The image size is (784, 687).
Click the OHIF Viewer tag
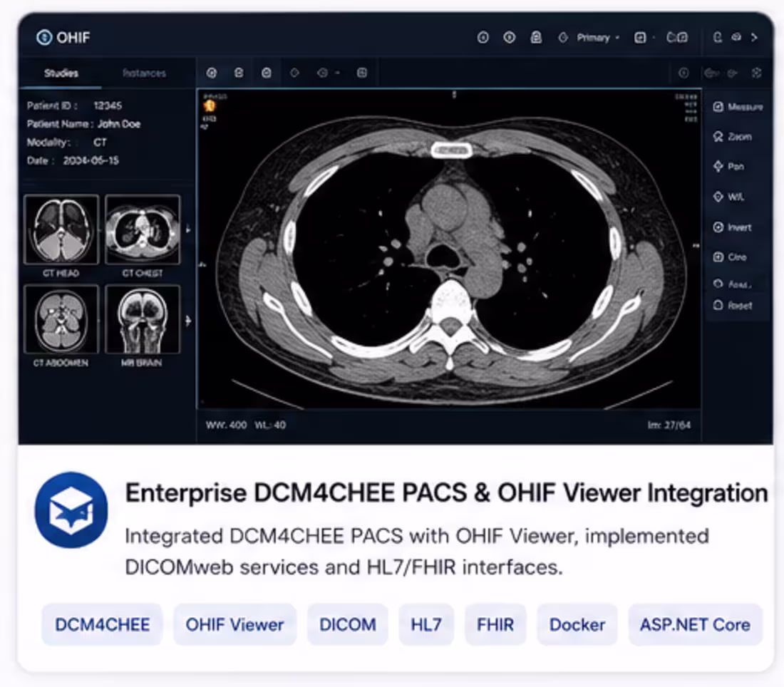click(x=234, y=624)
